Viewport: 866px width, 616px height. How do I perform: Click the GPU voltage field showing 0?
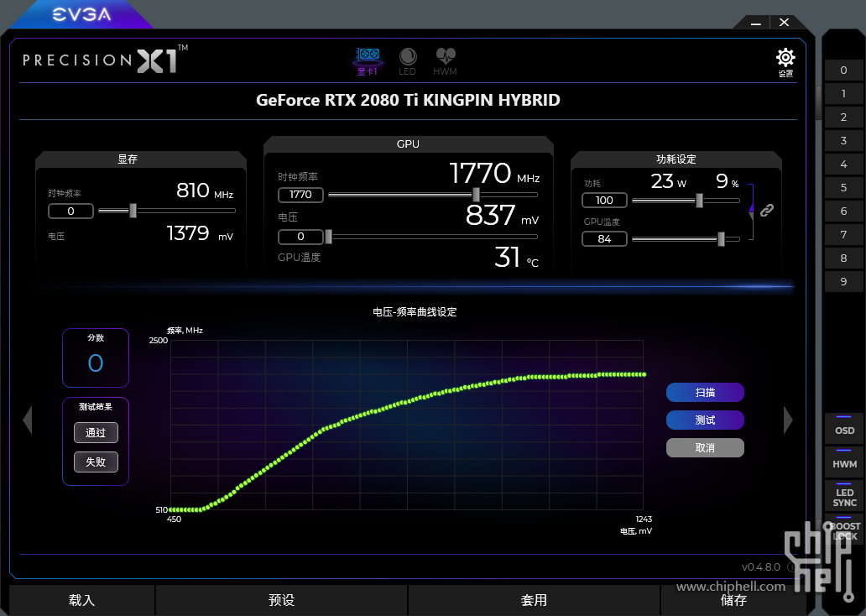click(x=300, y=237)
